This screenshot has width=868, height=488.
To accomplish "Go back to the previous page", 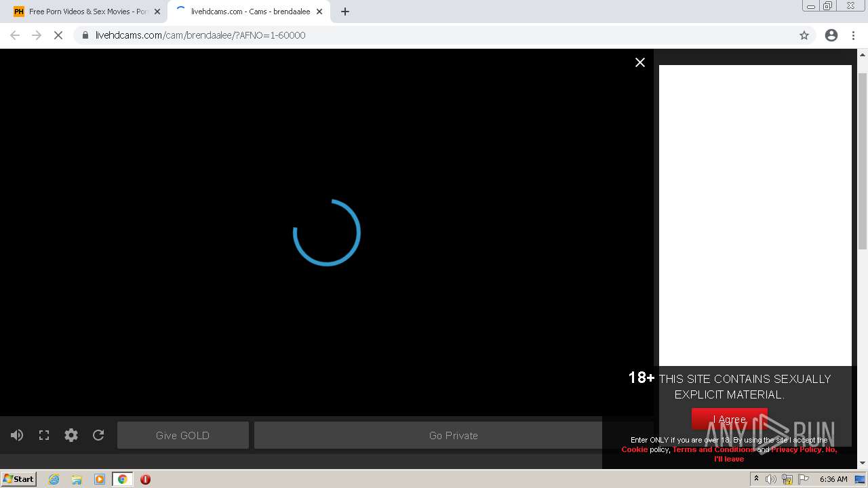I will click(15, 35).
